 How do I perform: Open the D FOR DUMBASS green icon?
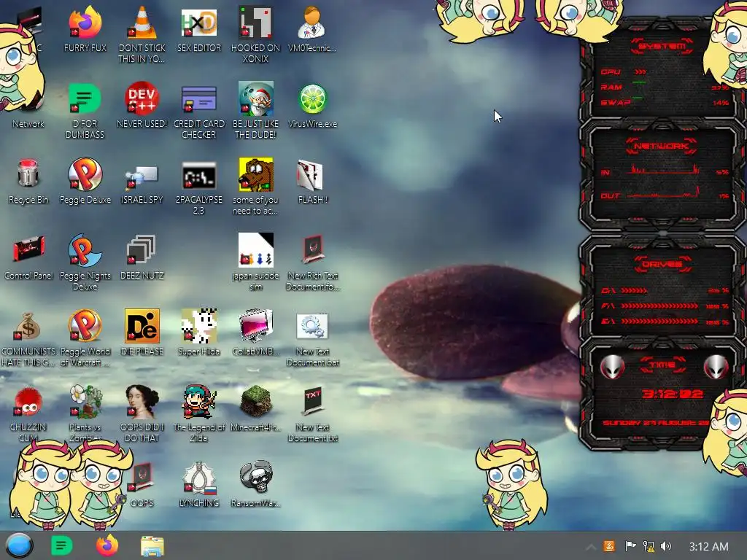click(x=85, y=98)
